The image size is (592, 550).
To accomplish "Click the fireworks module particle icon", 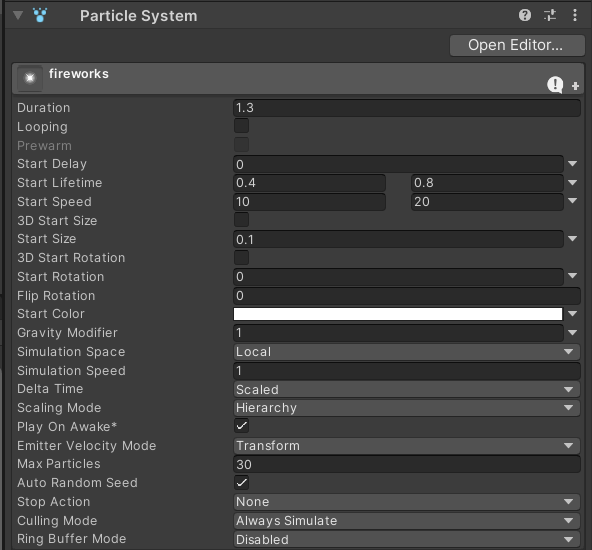I will [30, 78].
